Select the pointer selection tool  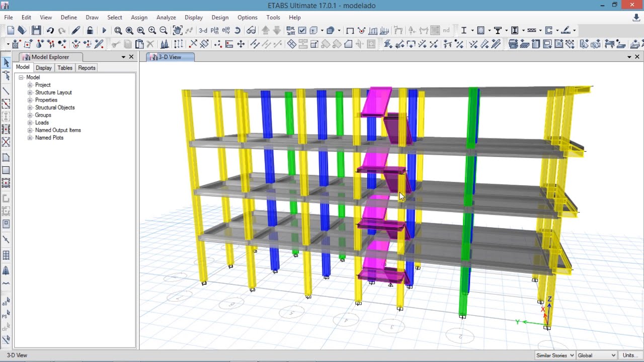click(6, 62)
